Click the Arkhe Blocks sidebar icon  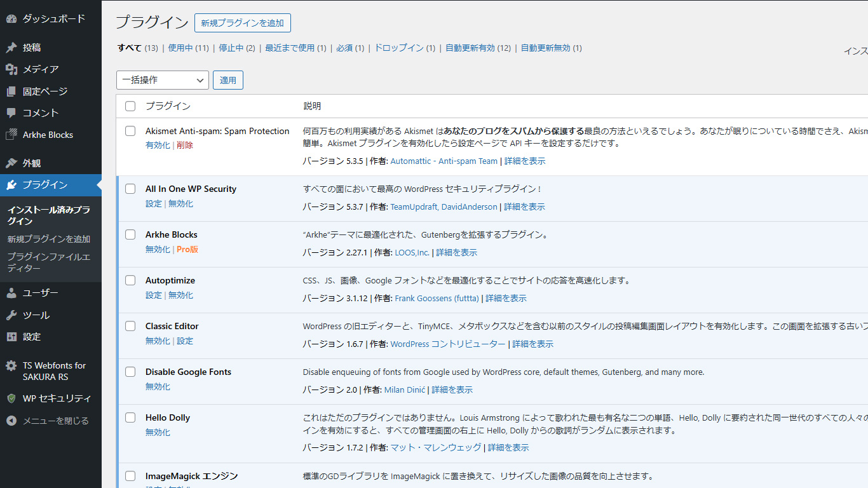tap(11, 135)
